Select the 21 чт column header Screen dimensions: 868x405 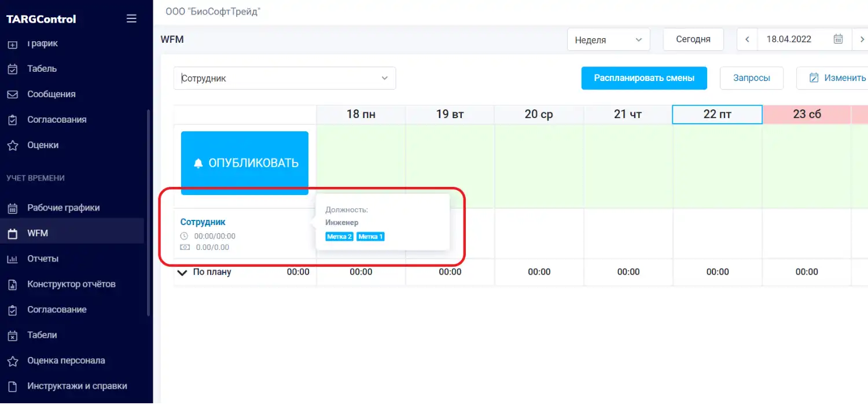(x=628, y=115)
